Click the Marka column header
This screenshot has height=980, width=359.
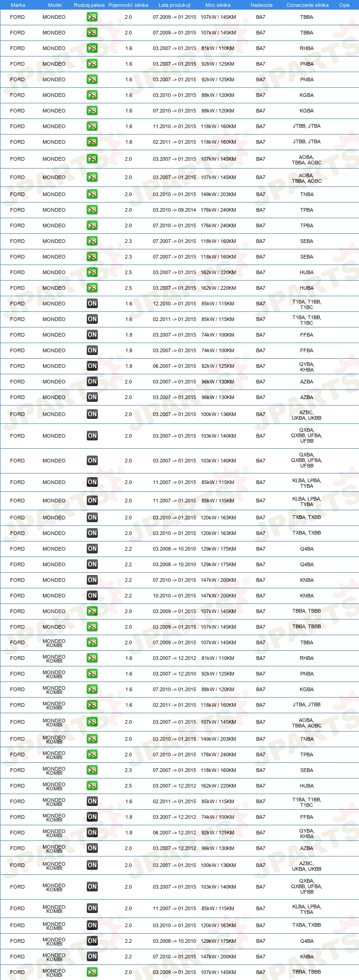[18, 5]
